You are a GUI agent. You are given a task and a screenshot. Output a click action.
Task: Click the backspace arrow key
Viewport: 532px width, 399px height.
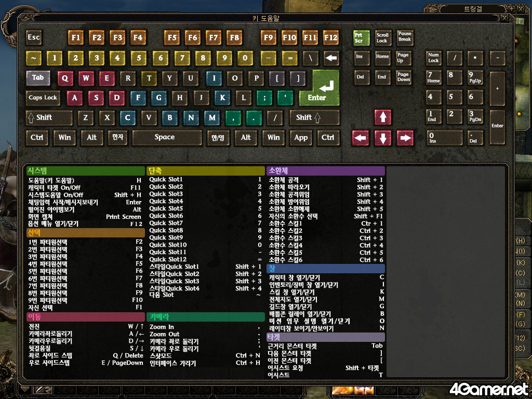[331, 58]
